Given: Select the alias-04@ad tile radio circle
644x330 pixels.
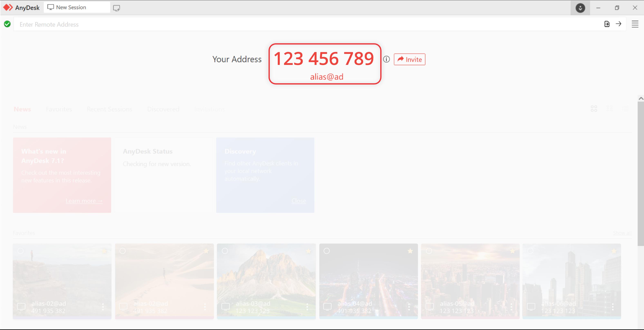Looking at the screenshot, I should click(x=327, y=251).
